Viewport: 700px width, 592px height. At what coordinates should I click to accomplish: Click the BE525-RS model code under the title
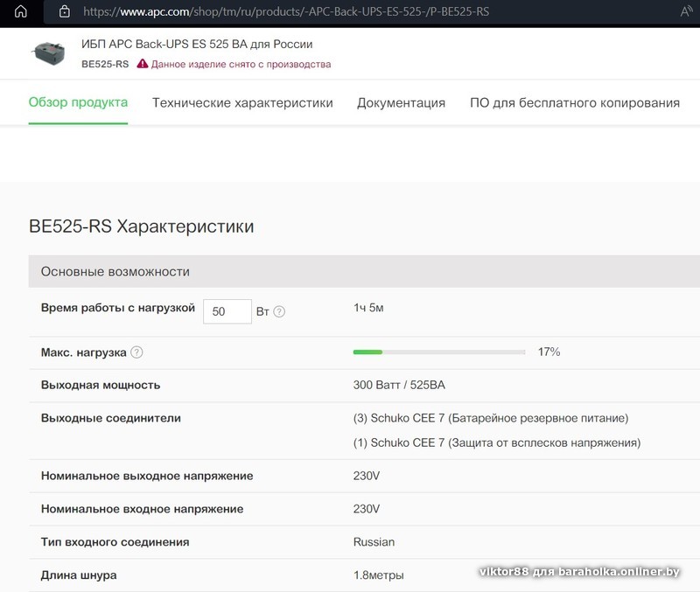[105, 64]
